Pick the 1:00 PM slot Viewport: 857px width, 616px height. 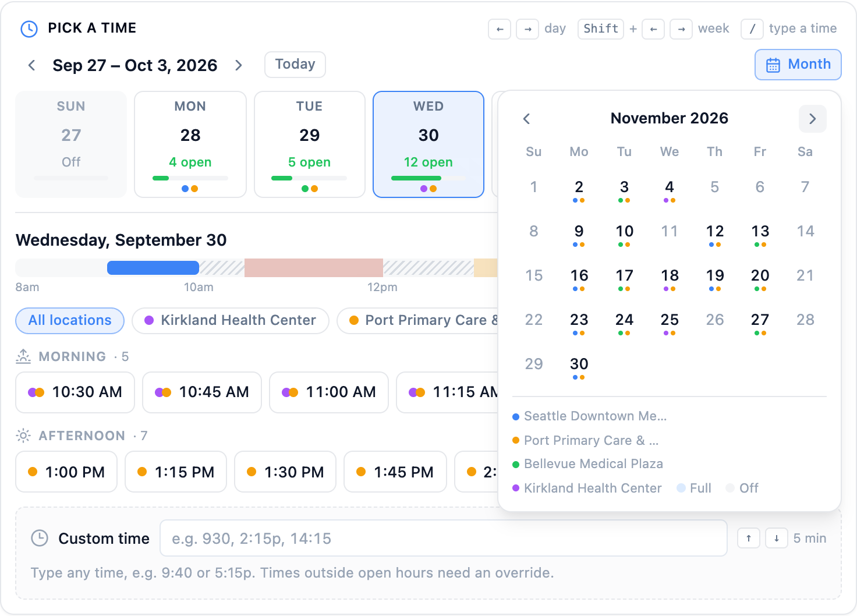tap(66, 472)
